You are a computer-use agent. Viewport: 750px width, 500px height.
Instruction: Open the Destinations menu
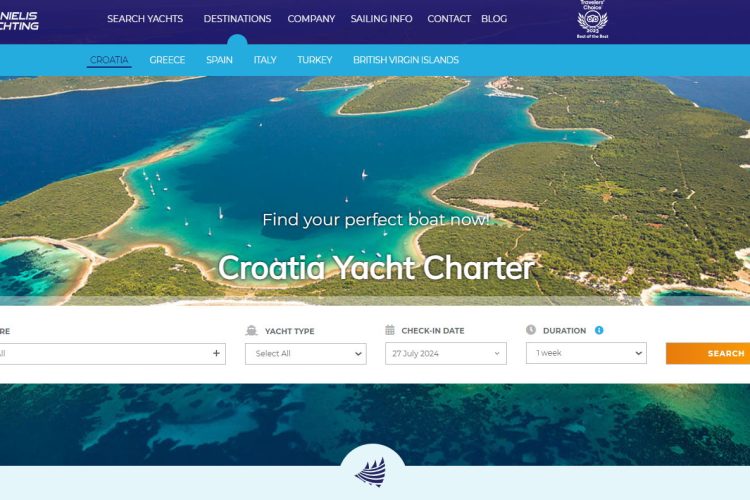click(x=237, y=19)
